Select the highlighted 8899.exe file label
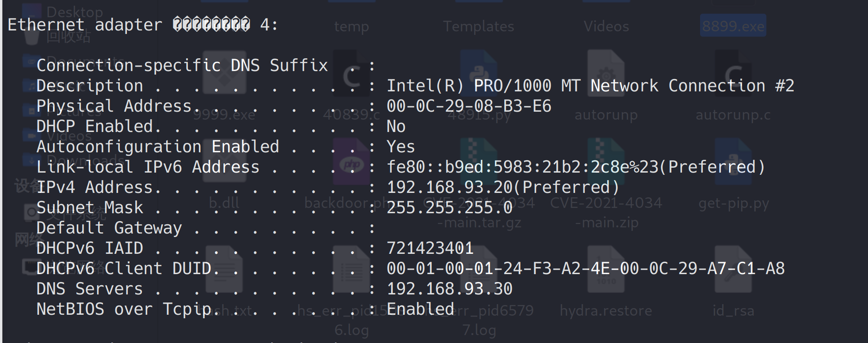The image size is (868, 343). [733, 26]
